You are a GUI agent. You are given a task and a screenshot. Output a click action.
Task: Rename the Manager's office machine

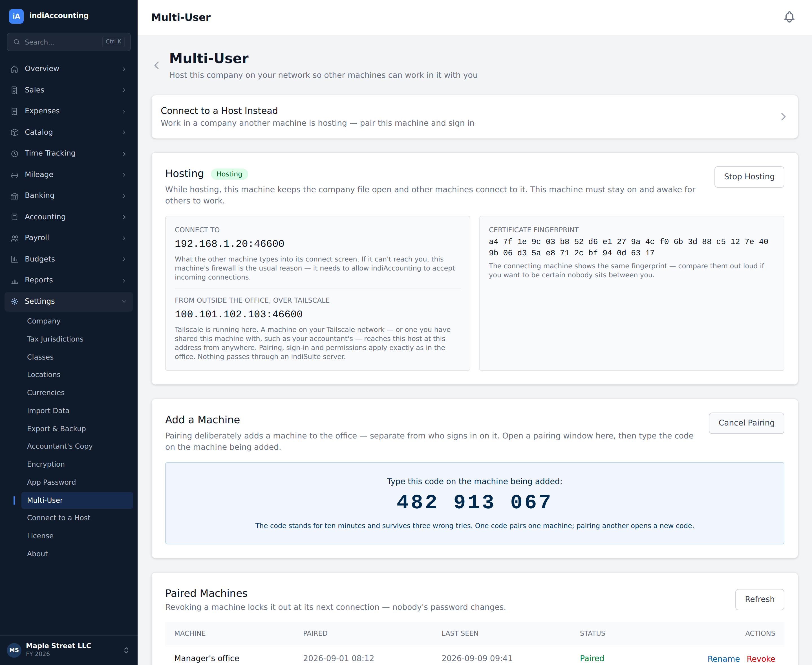pyautogui.click(x=723, y=659)
